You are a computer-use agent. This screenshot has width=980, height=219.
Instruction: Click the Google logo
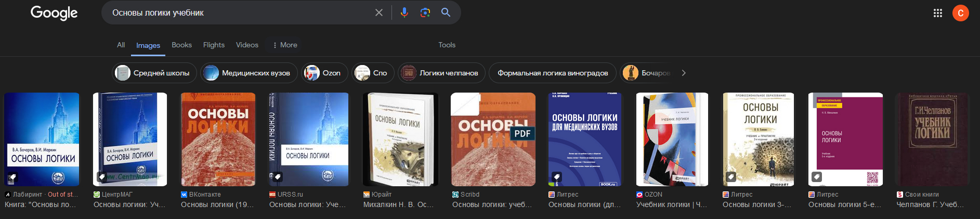[x=54, y=13]
